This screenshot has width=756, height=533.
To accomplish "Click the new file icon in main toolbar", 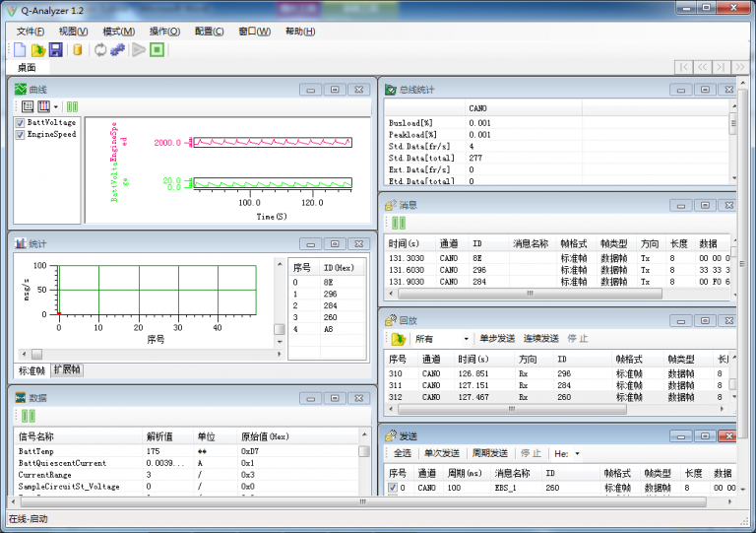I will [x=20, y=50].
